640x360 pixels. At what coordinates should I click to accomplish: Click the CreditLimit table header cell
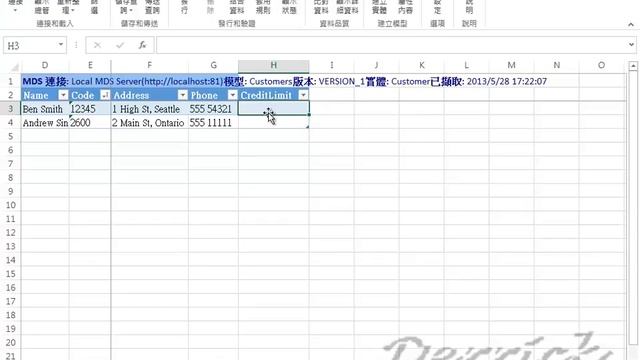click(x=273, y=95)
